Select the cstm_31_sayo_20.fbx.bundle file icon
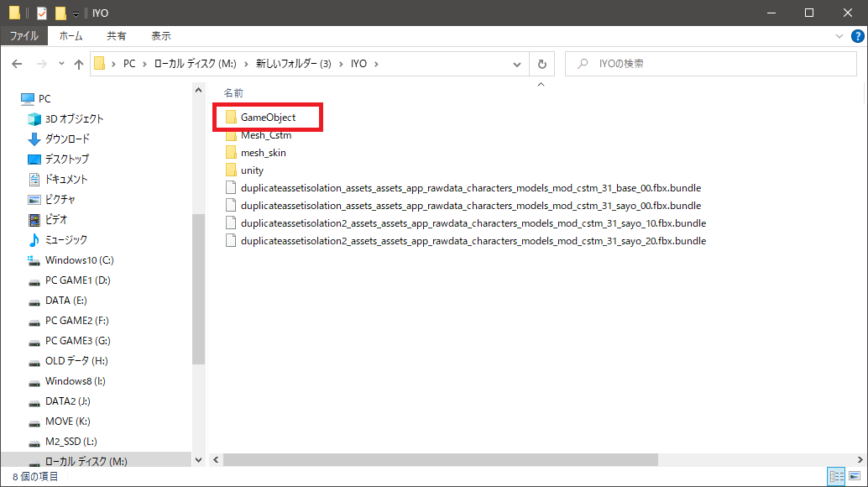The height and width of the screenshot is (487, 868). tap(231, 241)
